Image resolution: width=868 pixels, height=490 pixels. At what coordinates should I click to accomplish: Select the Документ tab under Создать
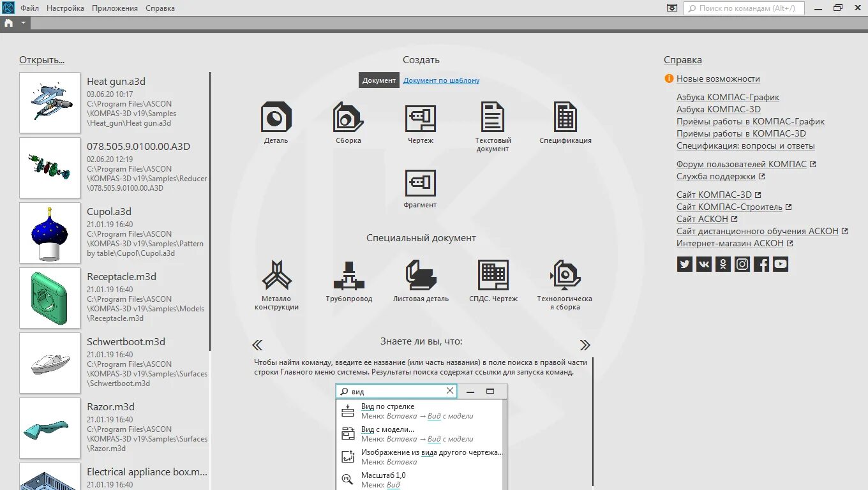[x=379, y=80]
